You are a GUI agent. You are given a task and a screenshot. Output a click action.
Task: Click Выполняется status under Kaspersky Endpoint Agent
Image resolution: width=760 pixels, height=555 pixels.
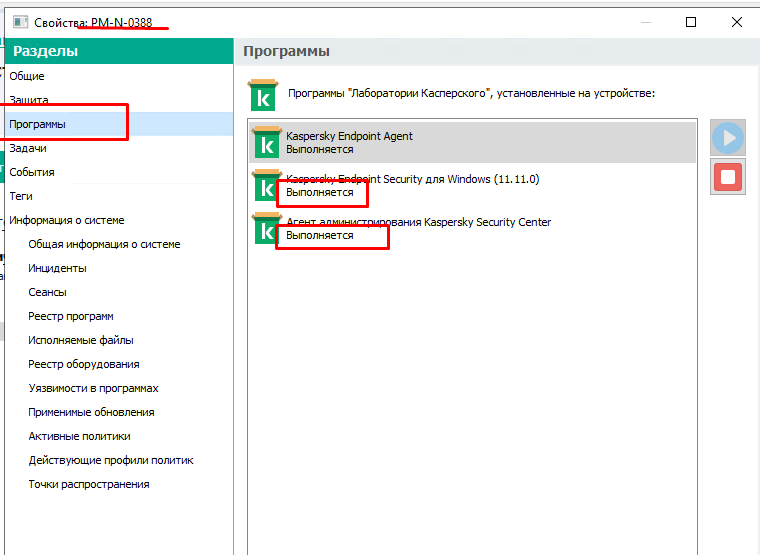pos(320,149)
